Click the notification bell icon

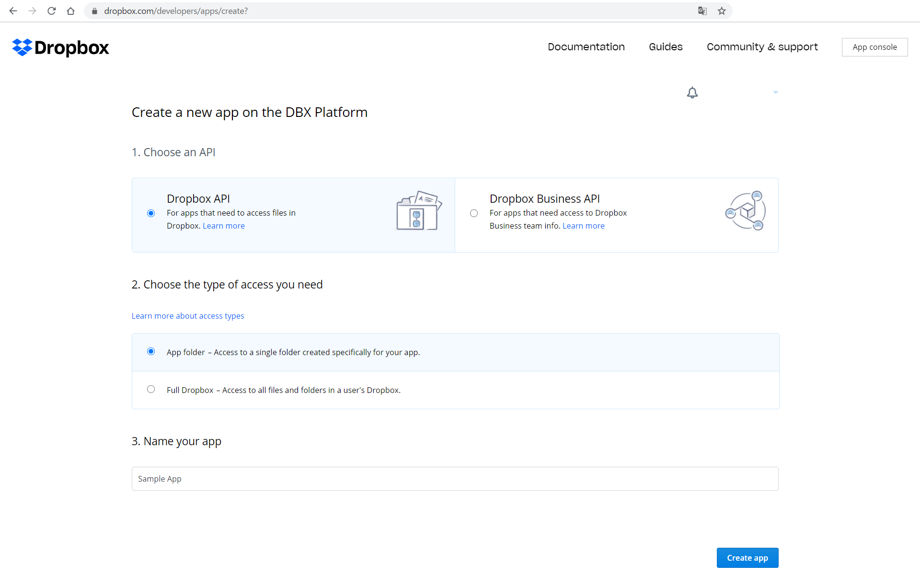tap(692, 92)
